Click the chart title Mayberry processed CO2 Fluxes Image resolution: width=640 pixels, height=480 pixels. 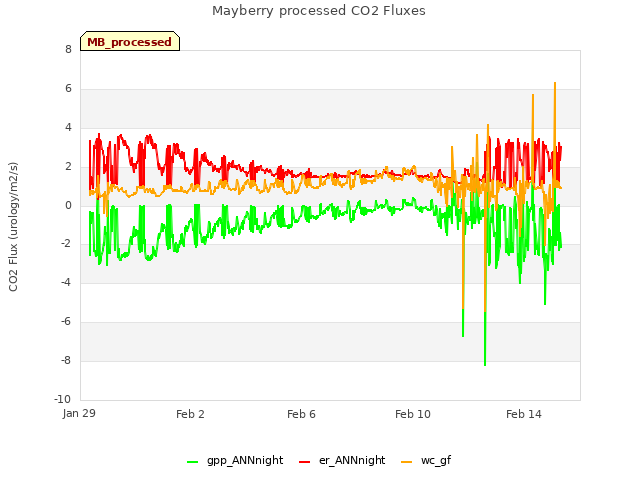[x=319, y=11]
